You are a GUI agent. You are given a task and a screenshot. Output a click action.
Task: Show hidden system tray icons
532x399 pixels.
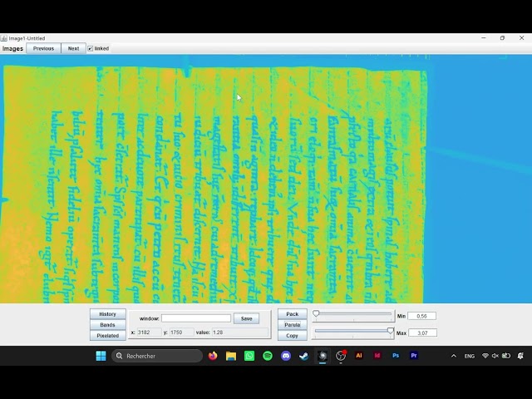[x=454, y=356]
